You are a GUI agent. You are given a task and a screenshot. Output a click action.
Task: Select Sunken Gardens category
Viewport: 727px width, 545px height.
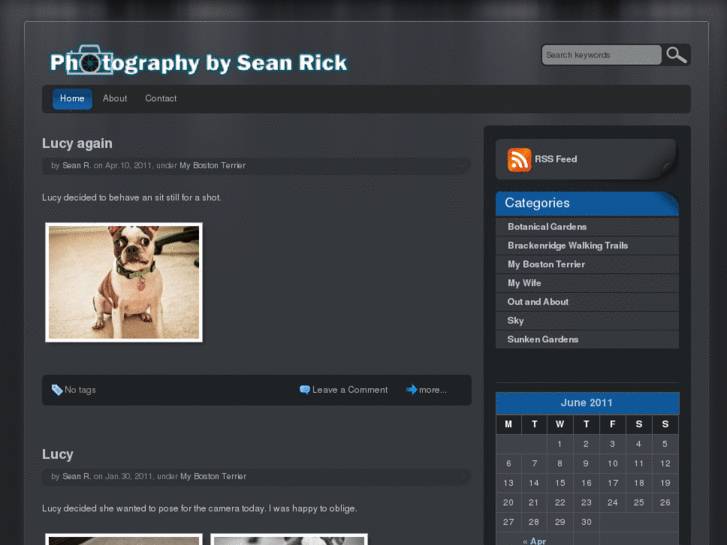pos(587,339)
